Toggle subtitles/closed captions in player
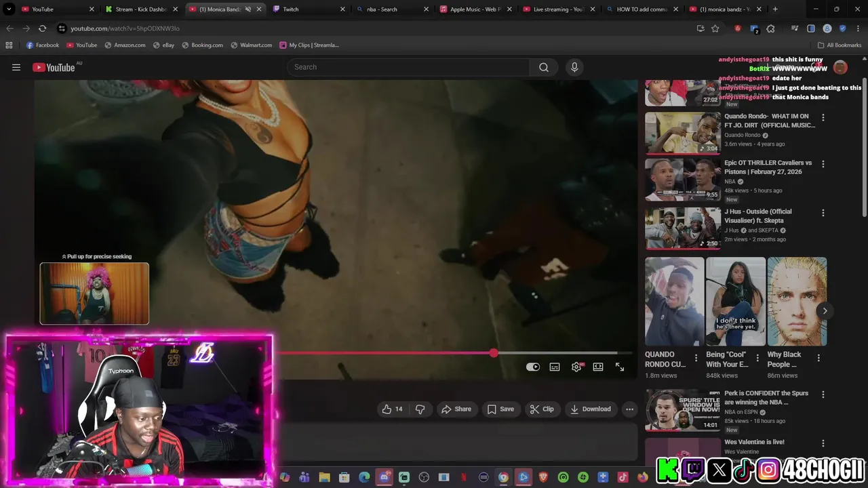Viewport: 868px width, 488px height. tap(555, 367)
